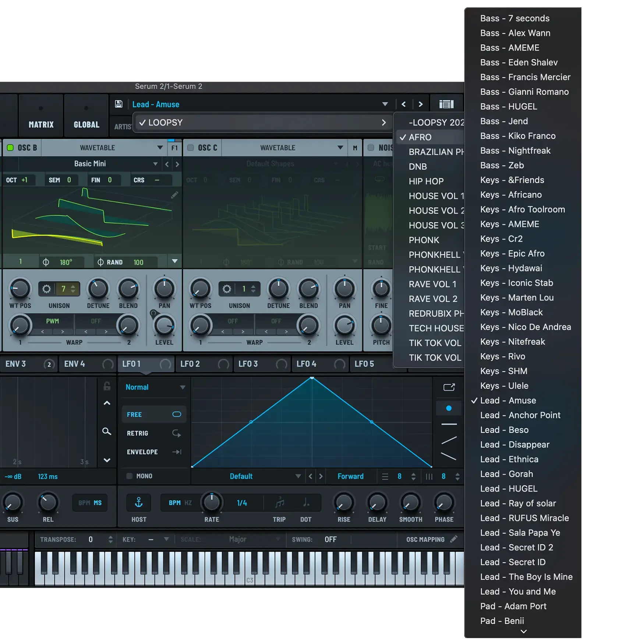The width and height of the screenshot is (644, 644).
Task: Click the Forward LFO direction button
Action: tap(350, 477)
